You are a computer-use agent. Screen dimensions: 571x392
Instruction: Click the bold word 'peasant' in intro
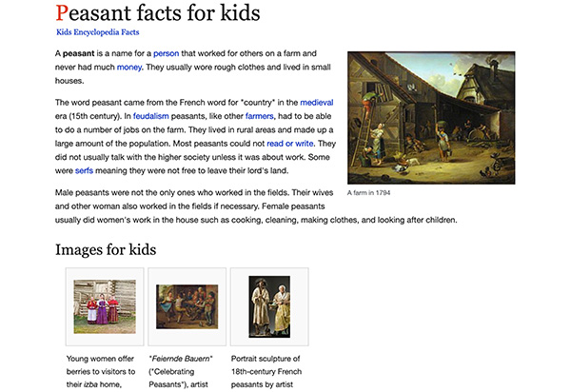click(x=78, y=53)
